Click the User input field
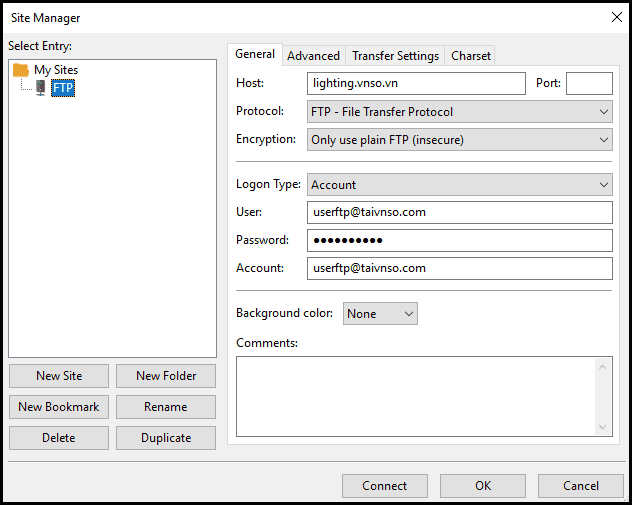This screenshot has height=505, width=632. 460,212
